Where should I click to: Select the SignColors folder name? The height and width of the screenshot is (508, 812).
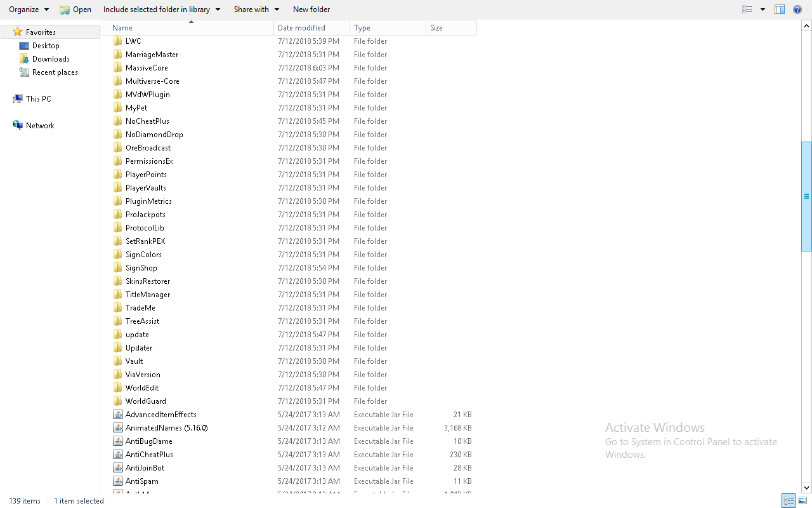[143, 255]
